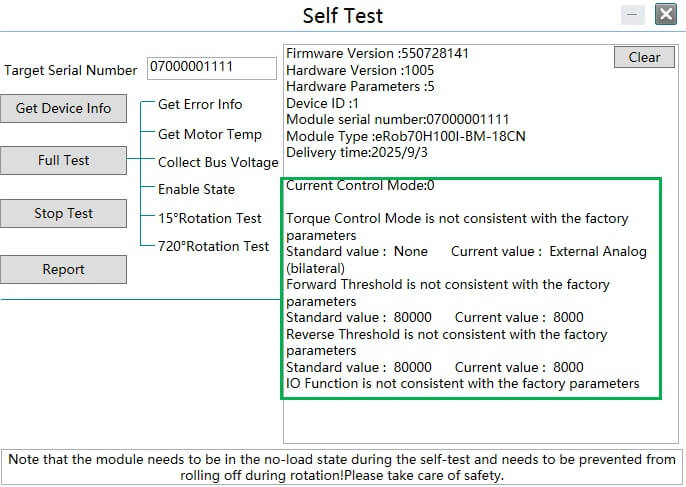
Task: Pick the 15°Rotation Test step
Action: pos(210,218)
